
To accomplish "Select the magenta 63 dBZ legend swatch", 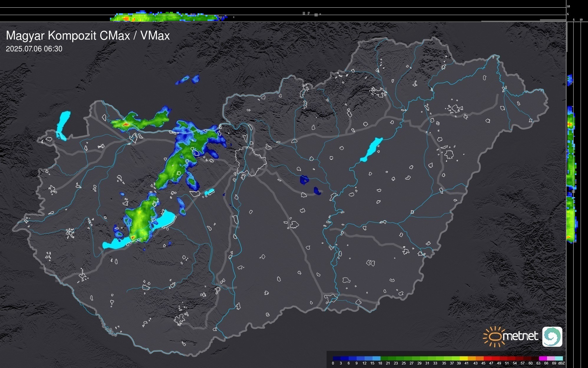I will [543, 358].
